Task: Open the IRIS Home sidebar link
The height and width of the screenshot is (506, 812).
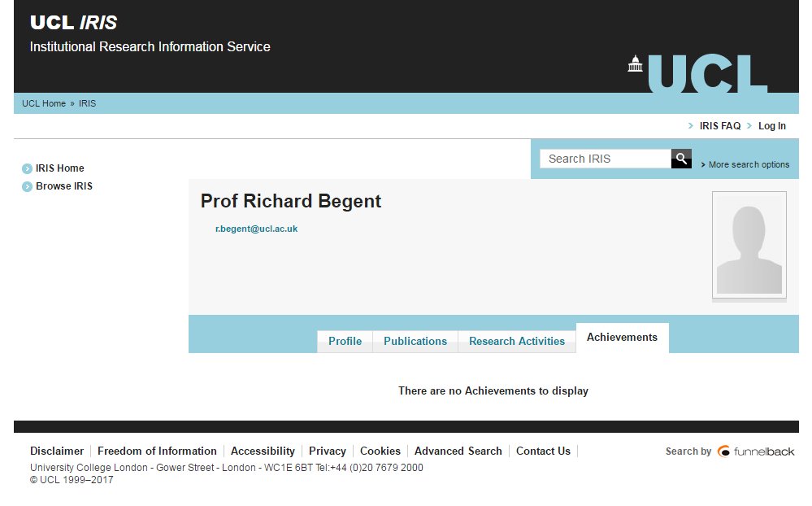Action: tap(59, 168)
